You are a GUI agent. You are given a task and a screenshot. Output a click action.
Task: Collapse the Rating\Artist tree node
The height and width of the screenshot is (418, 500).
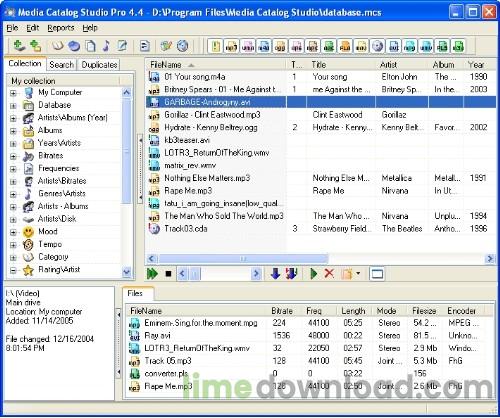click(13, 270)
